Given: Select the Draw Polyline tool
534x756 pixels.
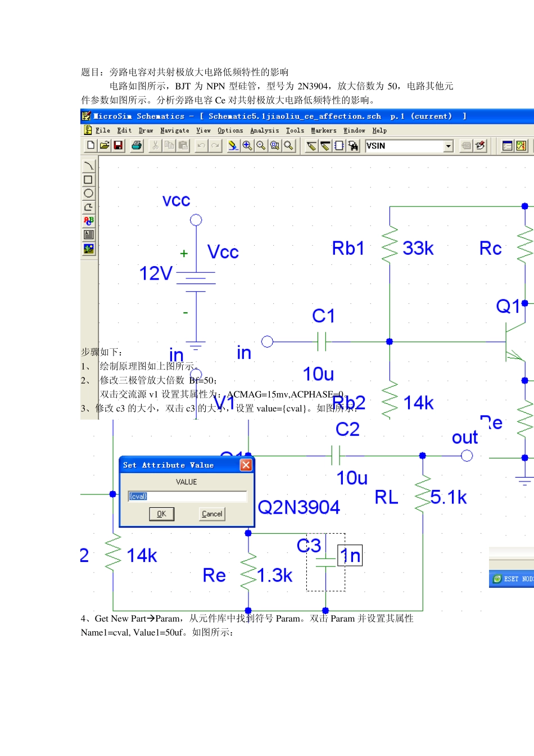Looking at the screenshot, I should tap(88, 207).
